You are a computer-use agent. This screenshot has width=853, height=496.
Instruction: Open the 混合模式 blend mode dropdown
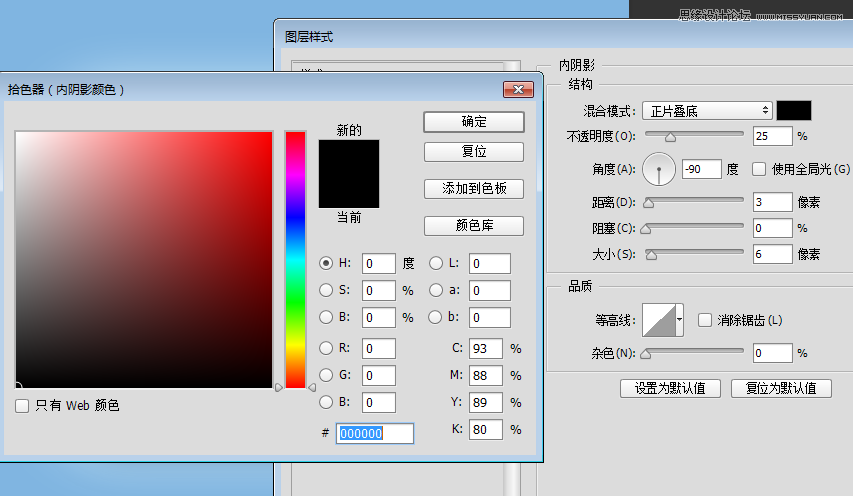point(706,110)
